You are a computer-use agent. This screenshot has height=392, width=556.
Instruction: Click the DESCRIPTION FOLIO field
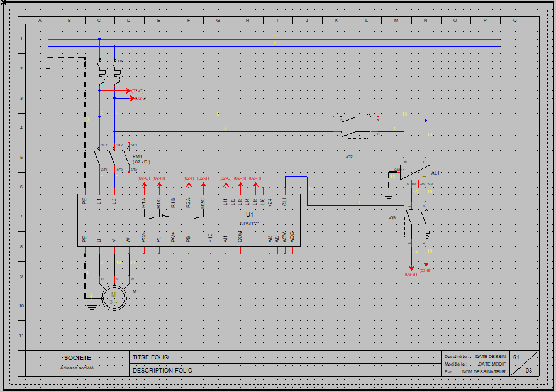(163, 371)
